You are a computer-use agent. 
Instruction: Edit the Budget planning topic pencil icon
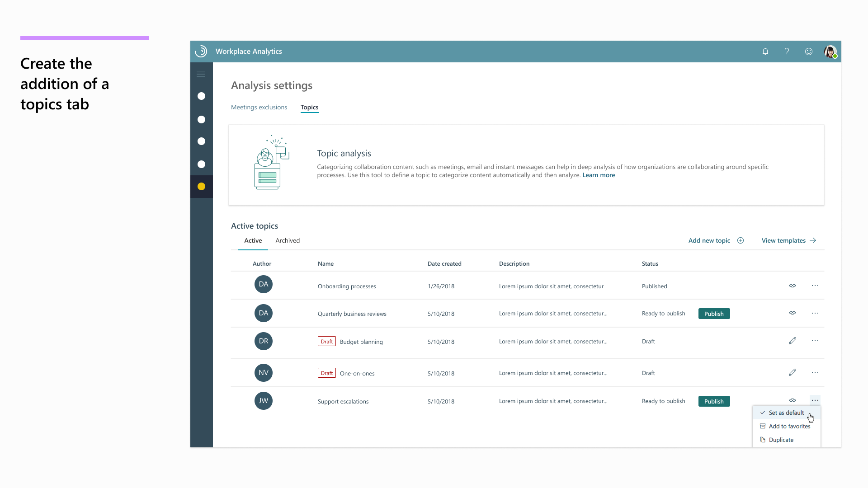click(x=793, y=341)
